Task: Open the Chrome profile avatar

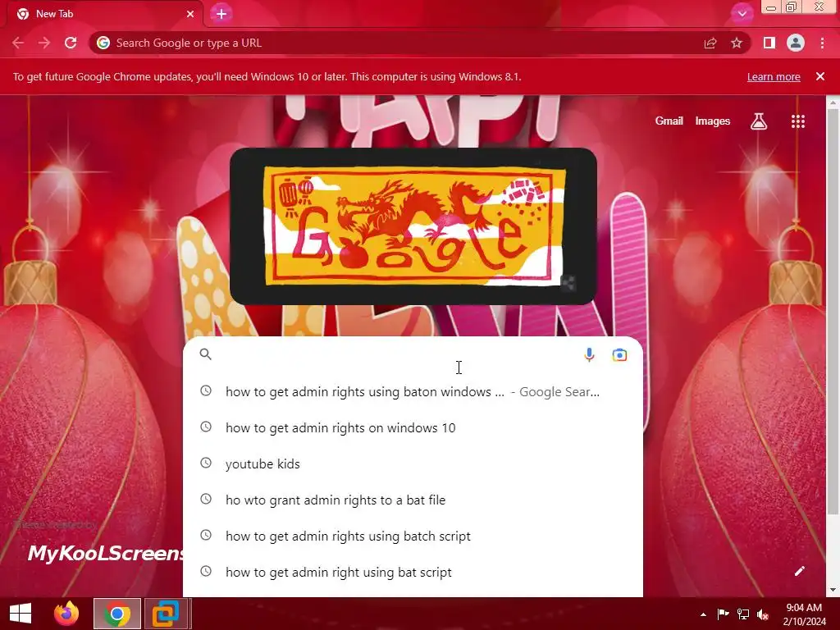Action: 796,43
